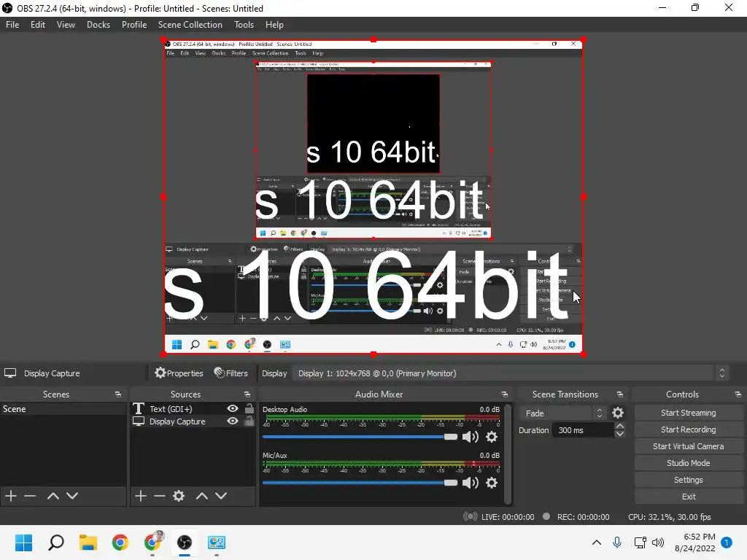Open Mic/Aux settings gear

(492, 483)
